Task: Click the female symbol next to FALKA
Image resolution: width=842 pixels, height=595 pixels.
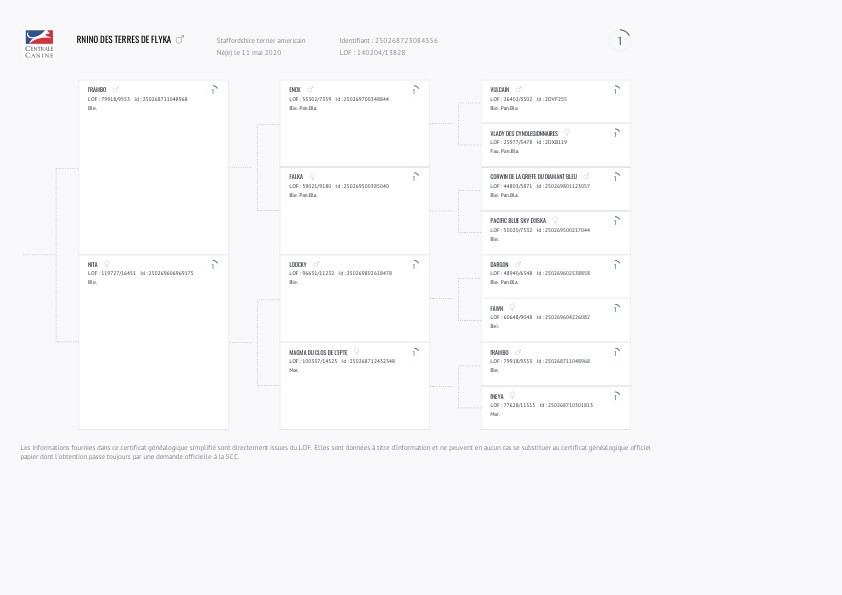Action: (x=312, y=177)
